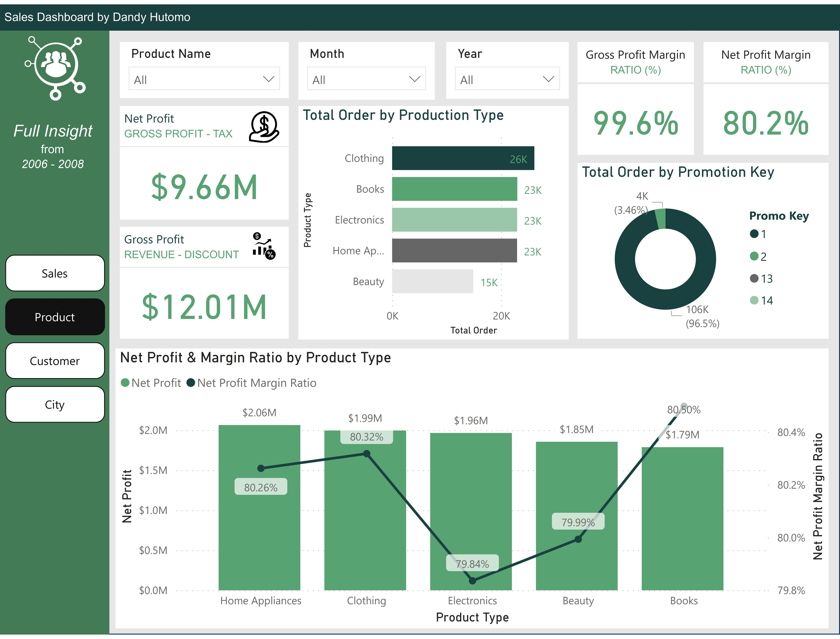Select the Clothing bar in order chart
This screenshot has height=639, width=840.
click(463, 158)
